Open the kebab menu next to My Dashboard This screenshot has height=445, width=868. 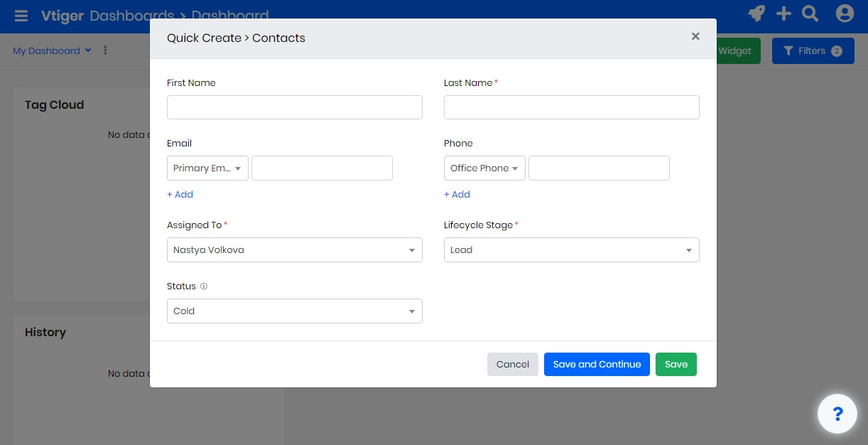pos(104,50)
